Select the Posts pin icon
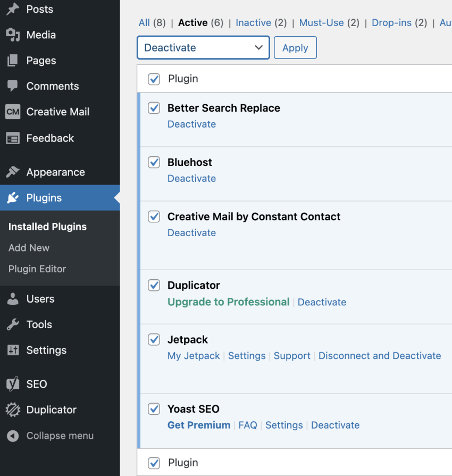 coord(12,9)
